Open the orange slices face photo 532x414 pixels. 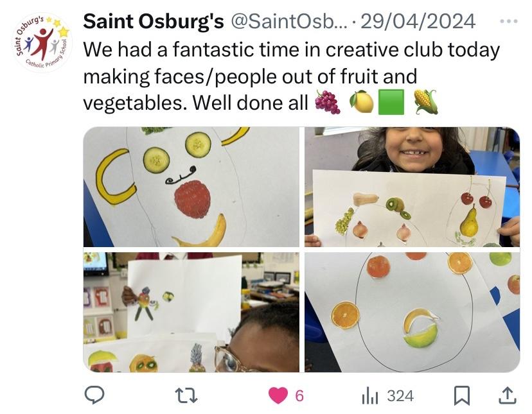click(x=412, y=312)
